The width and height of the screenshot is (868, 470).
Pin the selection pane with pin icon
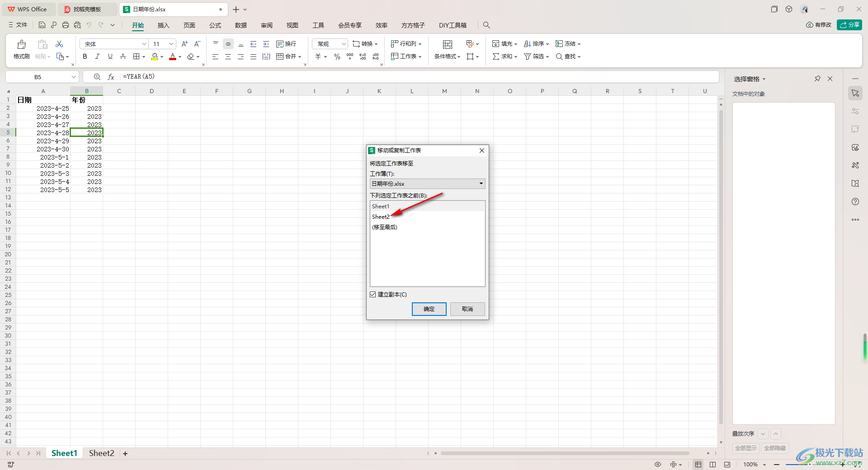click(x=817, y=79)
